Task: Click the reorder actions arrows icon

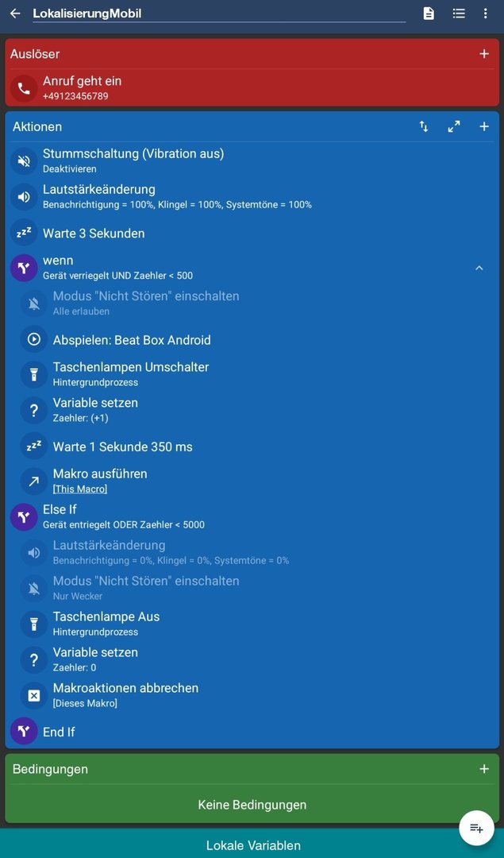Action: pyautogui.click(x=424, y=126)
